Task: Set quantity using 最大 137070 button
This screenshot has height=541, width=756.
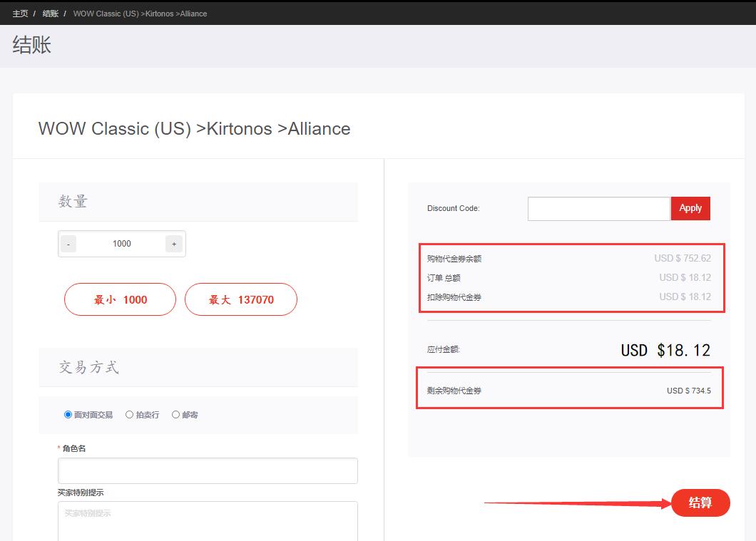Action: pos(240,299)
